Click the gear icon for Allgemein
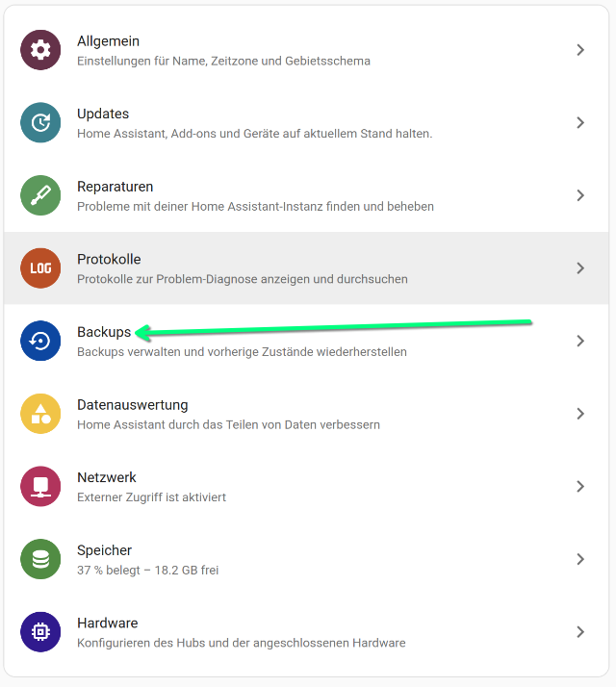616x687 pixels. pos(40,50)
